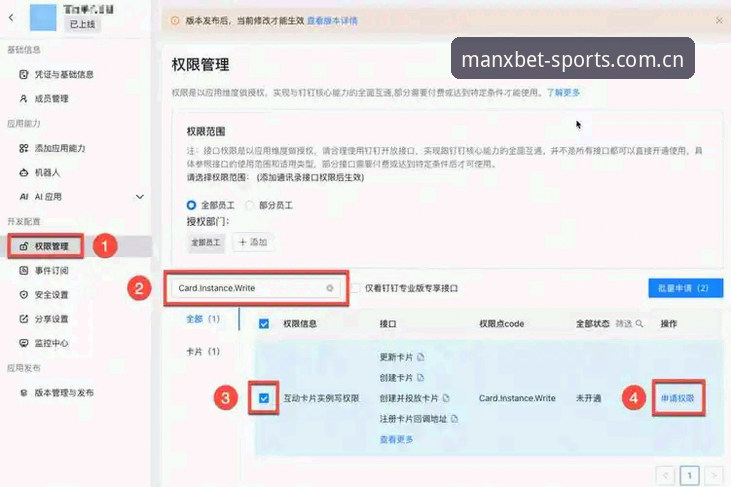The width and height of the screenshot is (731, 487).
Task: Click the blue app avatar thumbnail
Action: [43, 17]
